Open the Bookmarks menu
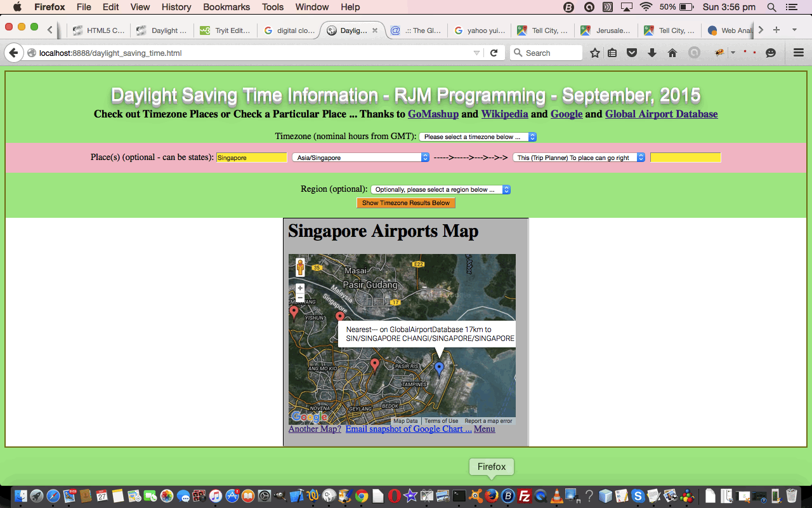The width and height of the screenshot is (812, 508). 226,7
